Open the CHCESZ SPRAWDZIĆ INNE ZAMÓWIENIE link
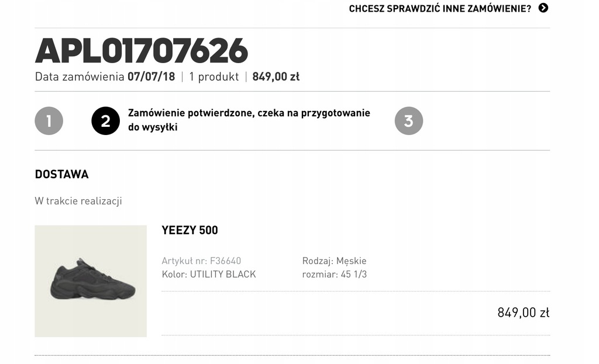This screenshot has height=364, width=599. (x=440, y=9)
